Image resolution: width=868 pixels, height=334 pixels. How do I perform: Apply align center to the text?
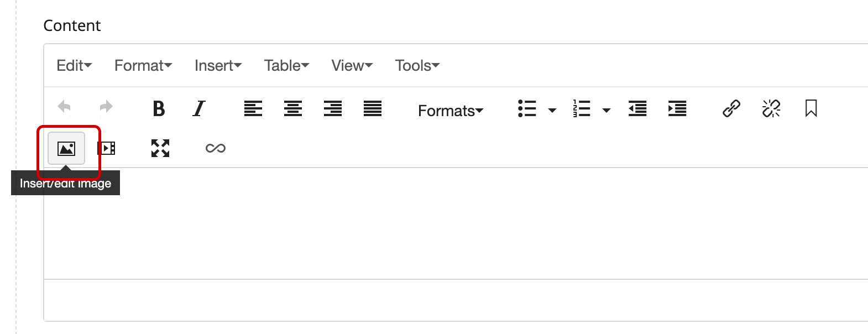[293, 109]
